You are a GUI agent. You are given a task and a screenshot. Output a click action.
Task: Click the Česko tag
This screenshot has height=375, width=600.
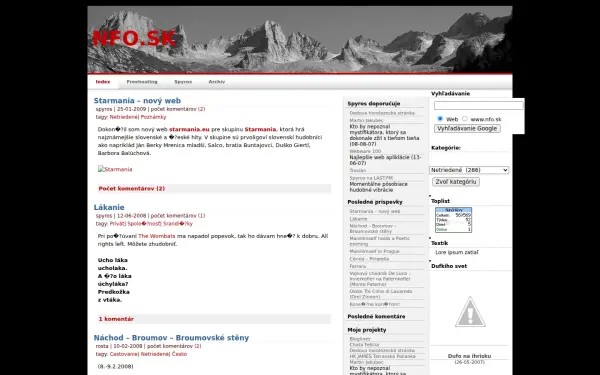pos(179,354)
